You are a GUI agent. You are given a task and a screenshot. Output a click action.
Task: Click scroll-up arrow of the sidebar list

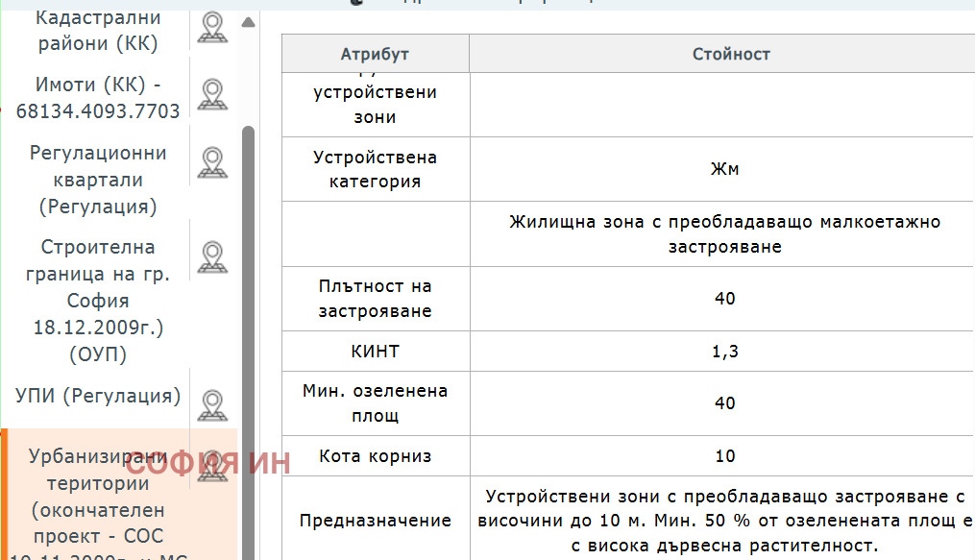[x=248, y=23]
